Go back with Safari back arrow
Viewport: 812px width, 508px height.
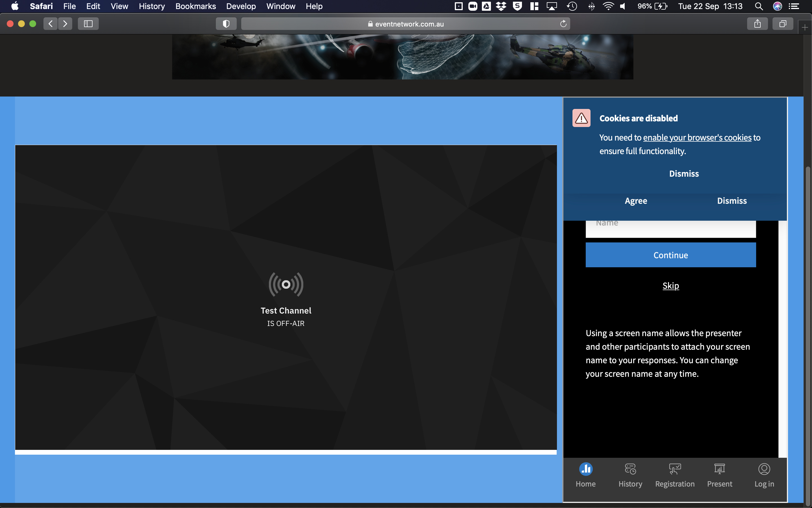51,24
